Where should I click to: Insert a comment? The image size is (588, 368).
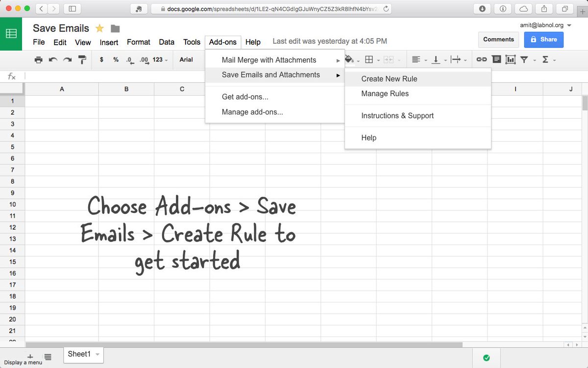click(x=496, y=59)
